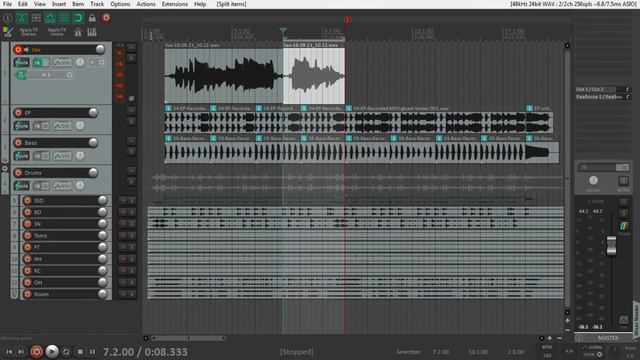Adjust the Sax track volume knob
This screenshot has width=640, height=360.
click(100, 49)
